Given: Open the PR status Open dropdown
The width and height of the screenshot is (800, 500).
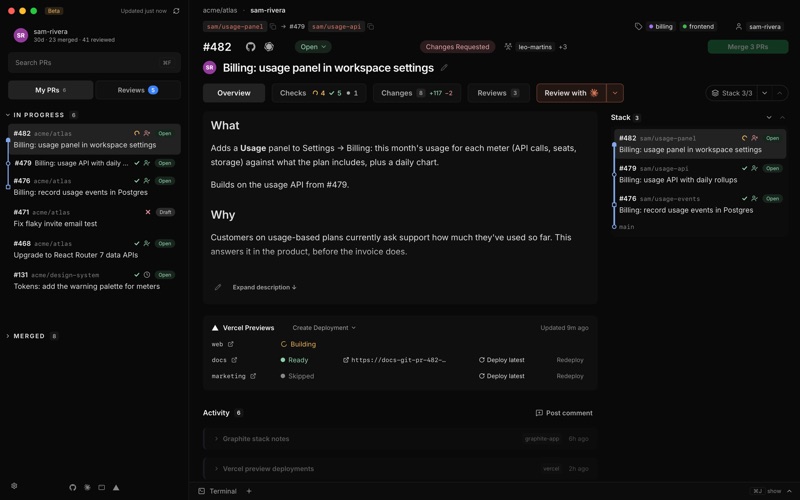Looking at the screenshot, I should 313,47.
